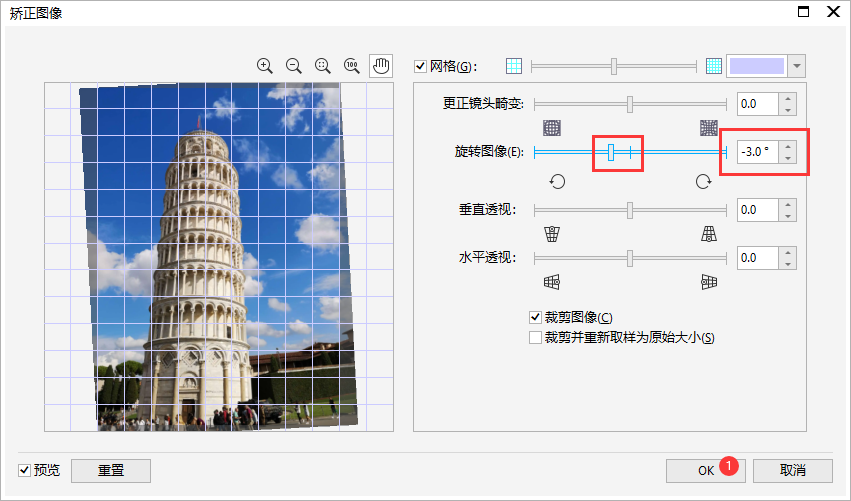The image size is (851, 501).
Task: Click the zoom in magnifier icon
Action: point(265,66)
